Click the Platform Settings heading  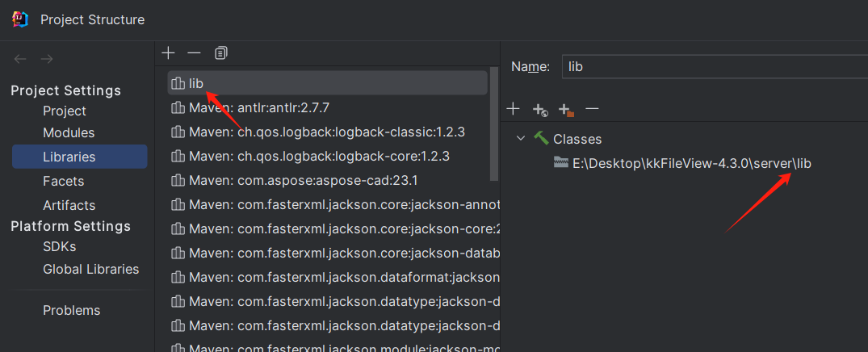[x=71, y=226]
